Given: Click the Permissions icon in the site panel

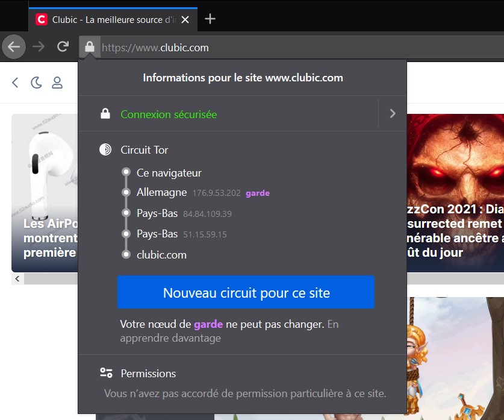Looking at the screenshot, I should click(106, 373).
